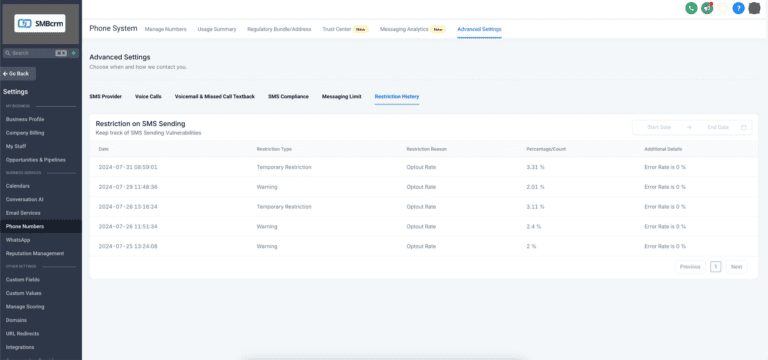Select the Advanced Settings tab
Viewport: 768px width, 360px height.
coord(479,29)
